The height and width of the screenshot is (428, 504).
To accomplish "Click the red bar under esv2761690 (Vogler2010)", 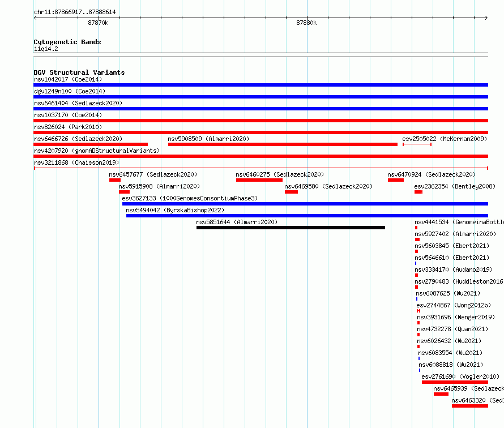I will pos(455,382).
